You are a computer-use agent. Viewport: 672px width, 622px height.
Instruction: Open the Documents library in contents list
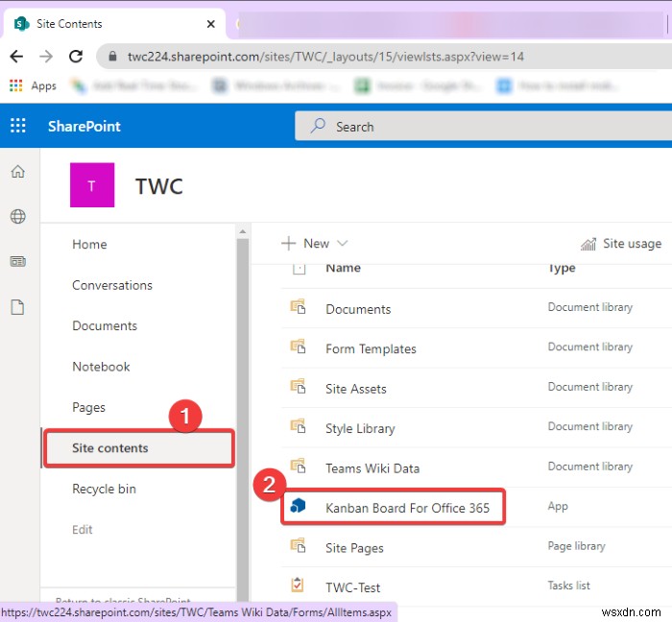(358, 309)
